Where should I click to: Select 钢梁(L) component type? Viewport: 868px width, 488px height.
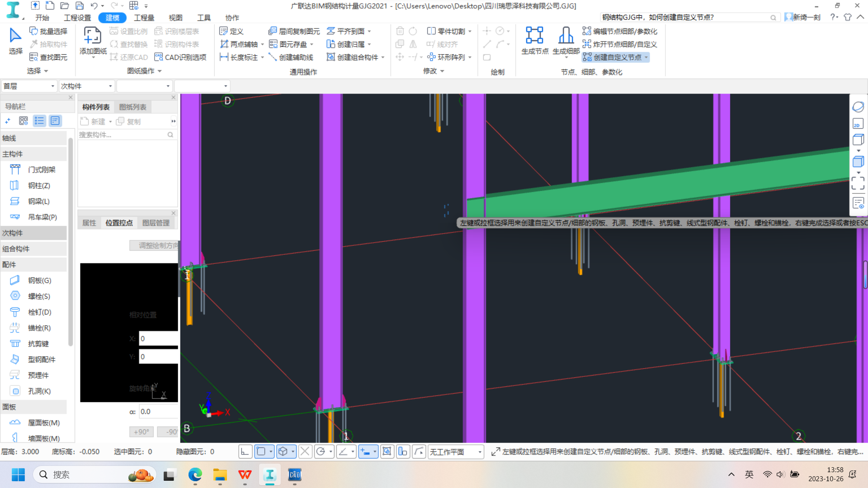(38, 202)
